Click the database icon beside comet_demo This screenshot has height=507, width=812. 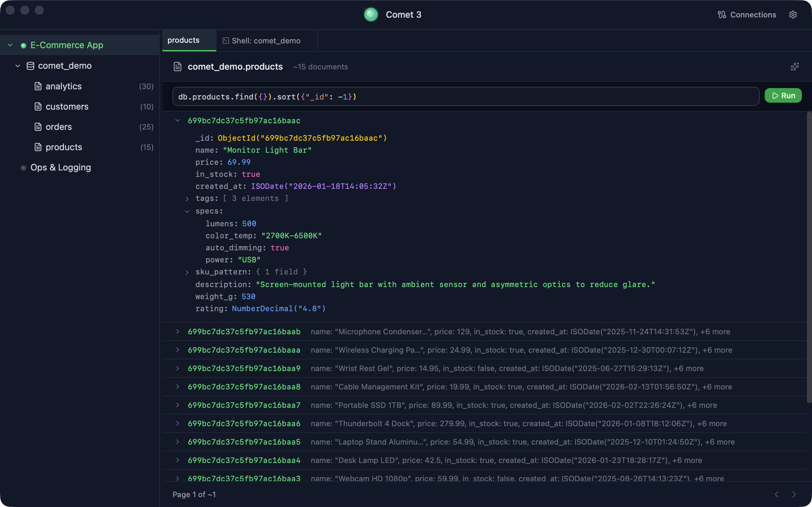(x=30, y=66)
